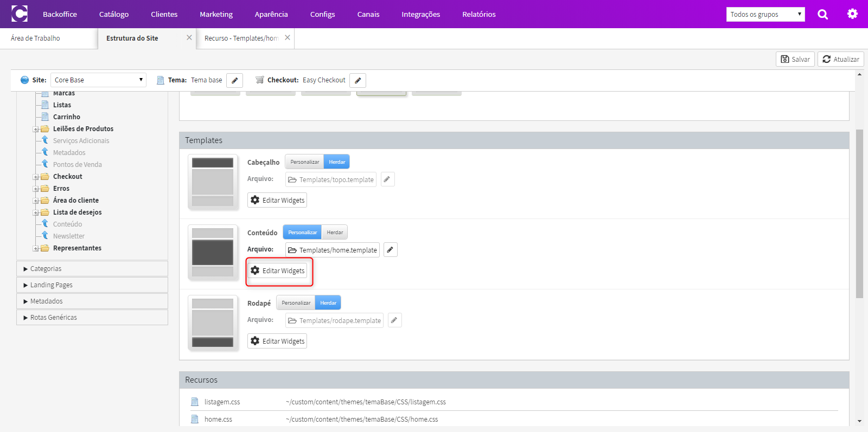Edit the Easy Checkout pencil icon
This screenshot has height=432, width=868.
point(358,80)
